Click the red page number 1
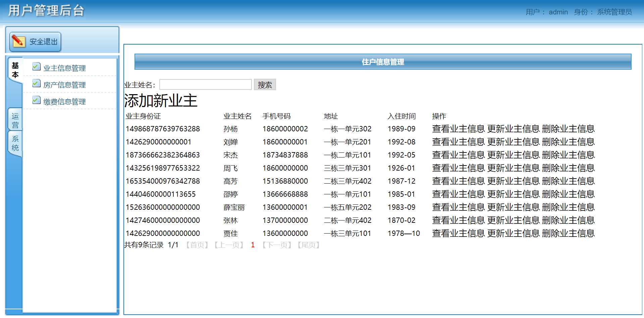Viewport: 644px width, 318px height. 253,245
